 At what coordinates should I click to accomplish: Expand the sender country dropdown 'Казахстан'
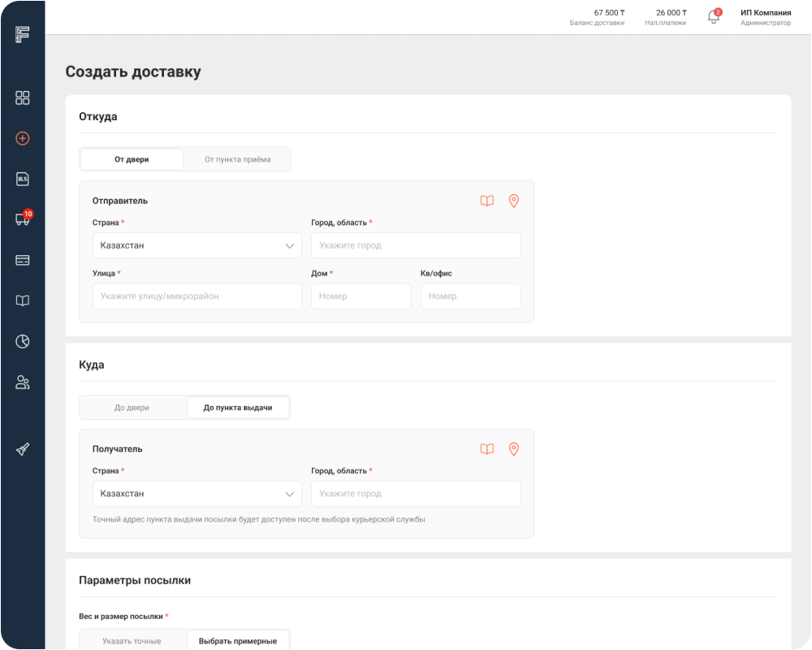(197, 245)
